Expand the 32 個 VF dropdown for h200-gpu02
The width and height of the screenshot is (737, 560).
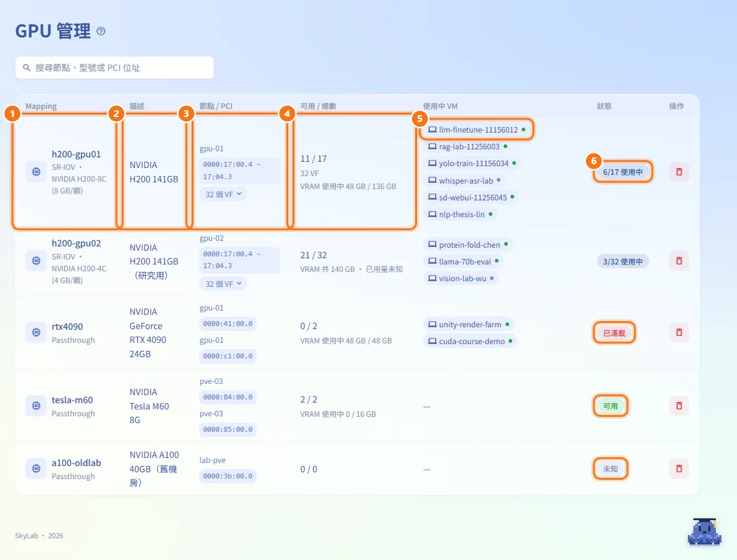tap(223, 284)
